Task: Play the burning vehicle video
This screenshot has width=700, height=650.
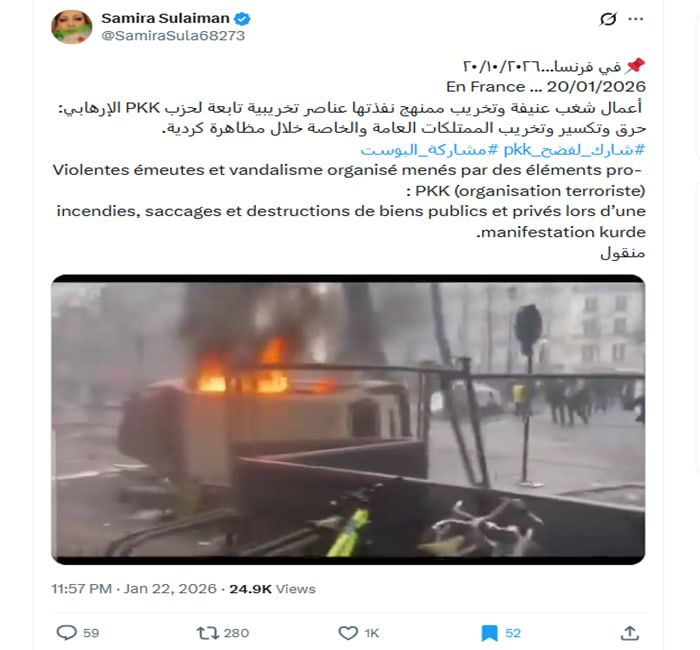Action: click(x=348, y=420)
